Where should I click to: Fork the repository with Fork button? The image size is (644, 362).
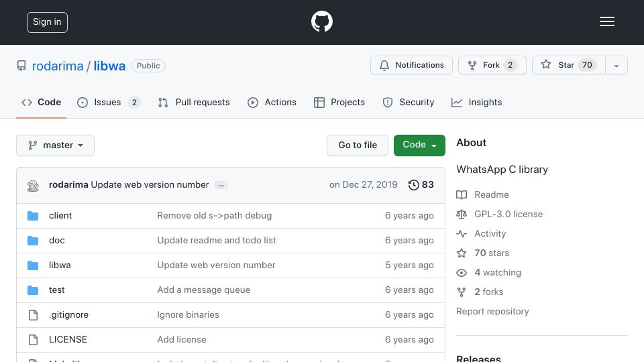click(492, 65)
